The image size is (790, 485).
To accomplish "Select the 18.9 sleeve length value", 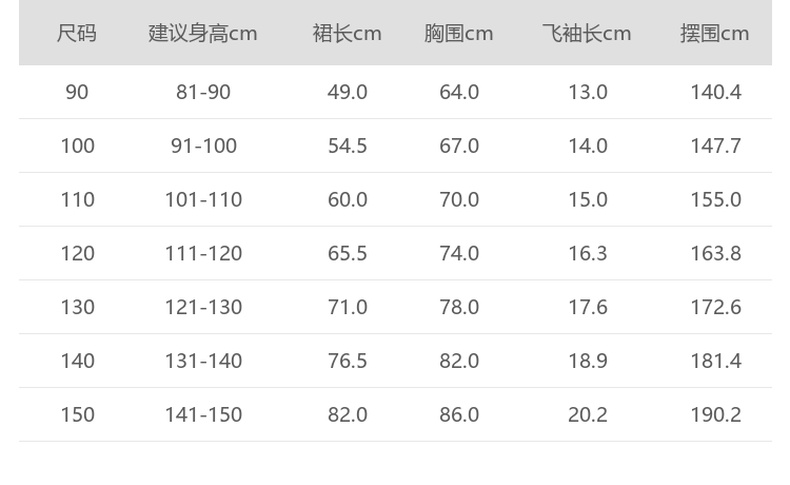I will point(587,361).
